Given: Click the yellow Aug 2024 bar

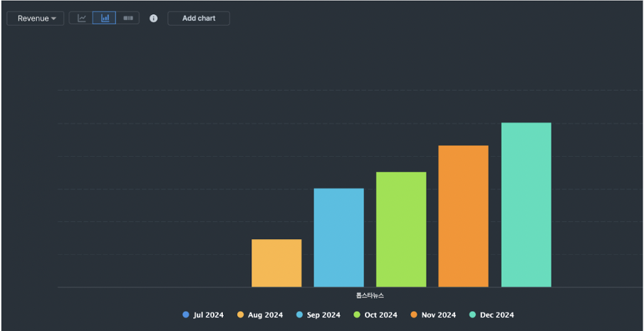Looking at the screenshot, I should pyautogui.click(x=276, y=263).
